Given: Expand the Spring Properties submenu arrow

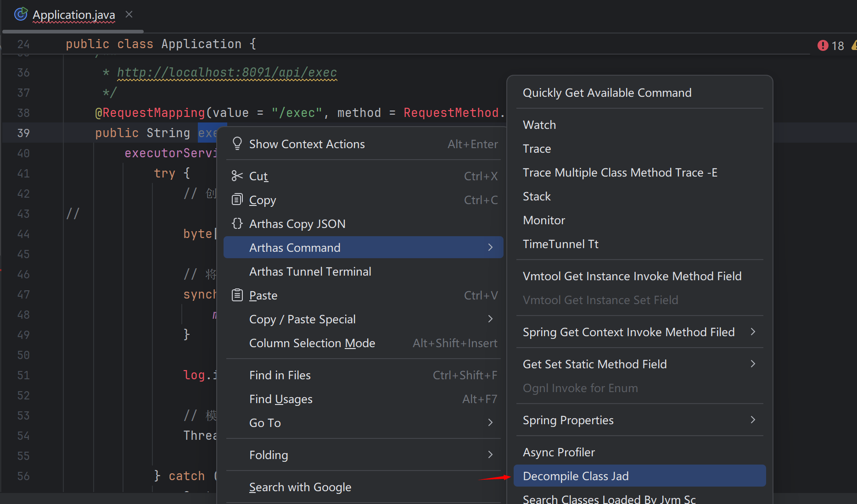Looking at the screenshot, I should (753, 420).
